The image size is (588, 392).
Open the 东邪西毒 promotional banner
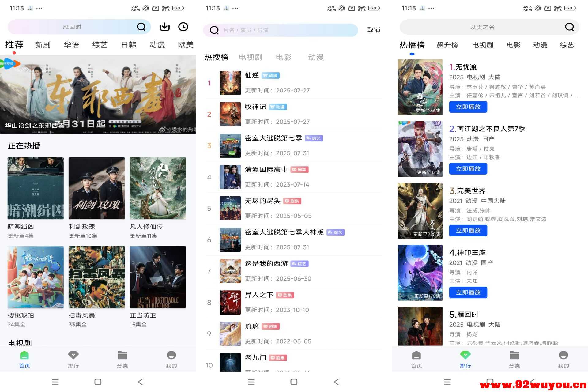pos(98,95)
